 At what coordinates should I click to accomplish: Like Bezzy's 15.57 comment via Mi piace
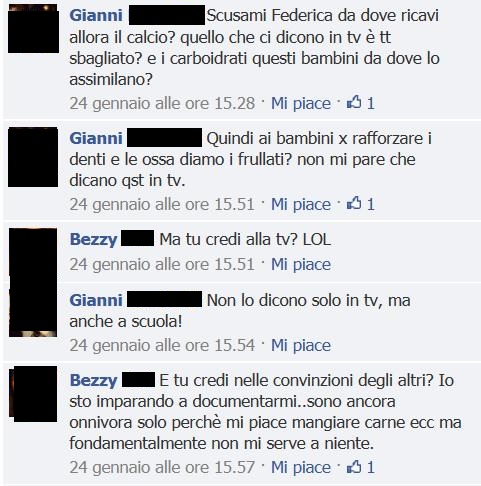click(x=301, y=467)
